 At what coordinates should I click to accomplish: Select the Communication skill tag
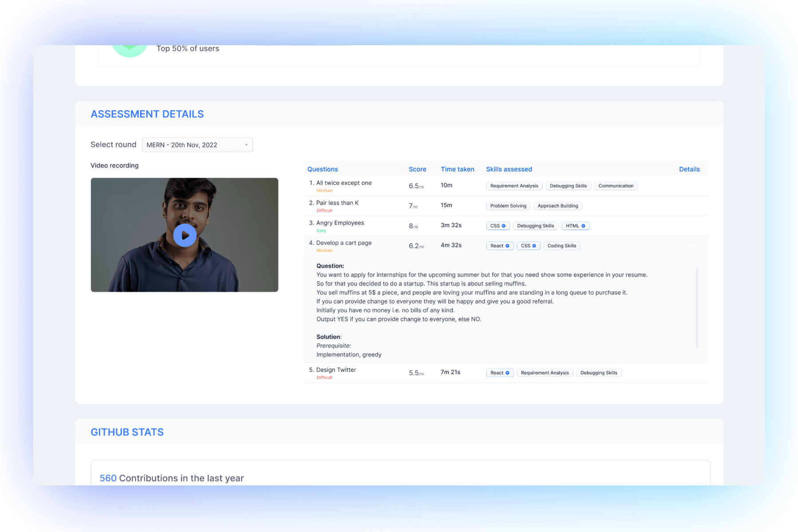click(616, 186)
